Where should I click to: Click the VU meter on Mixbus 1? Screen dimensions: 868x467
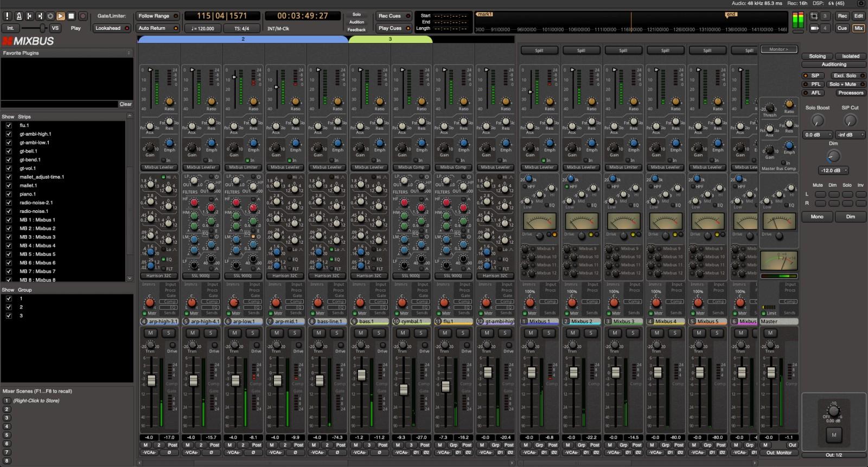539,222
